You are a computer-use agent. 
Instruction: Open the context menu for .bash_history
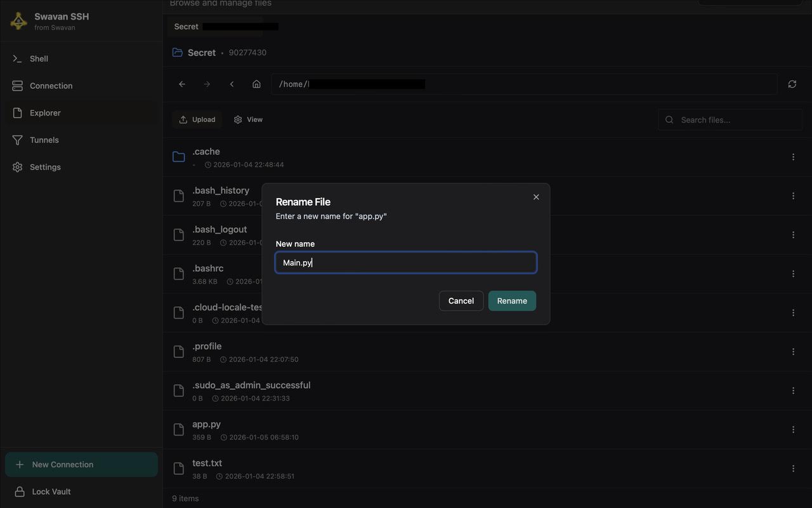792,195
